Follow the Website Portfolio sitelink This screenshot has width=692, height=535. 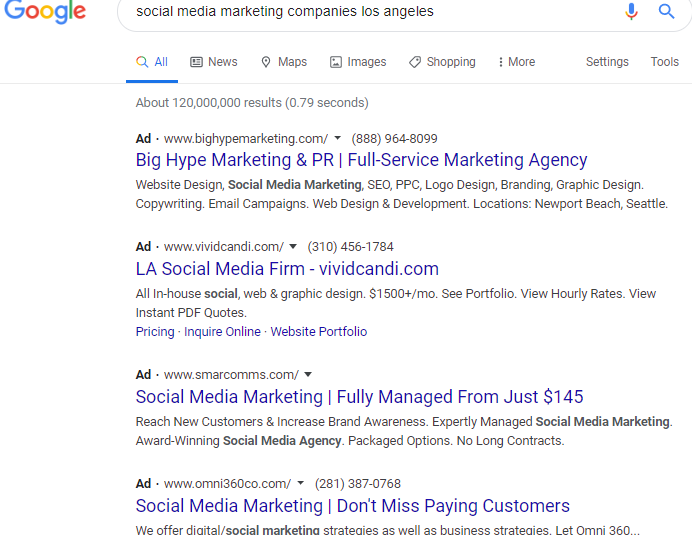[319, 332]
